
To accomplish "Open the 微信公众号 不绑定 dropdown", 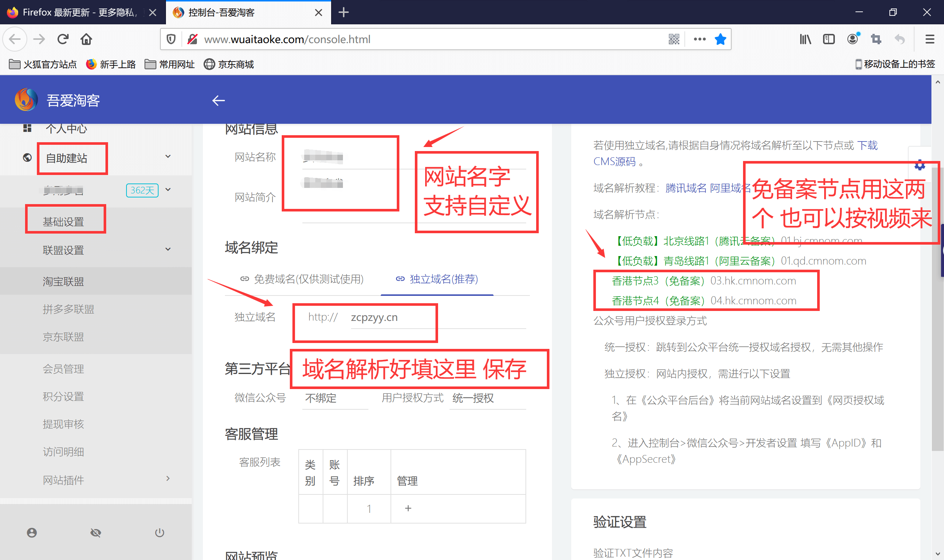I will 334,398.
